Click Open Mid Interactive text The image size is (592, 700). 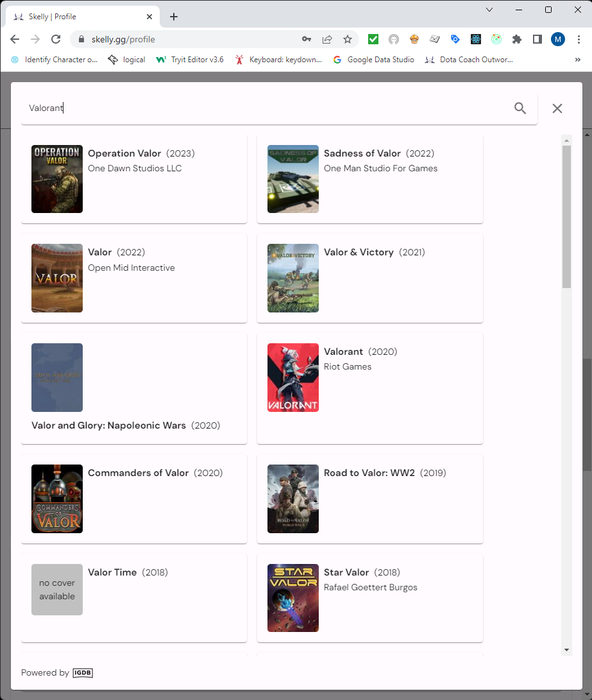coord(131,268)
